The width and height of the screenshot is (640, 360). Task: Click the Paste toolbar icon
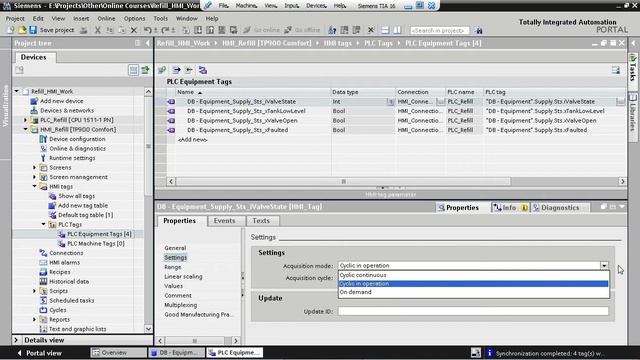(122, 30)
